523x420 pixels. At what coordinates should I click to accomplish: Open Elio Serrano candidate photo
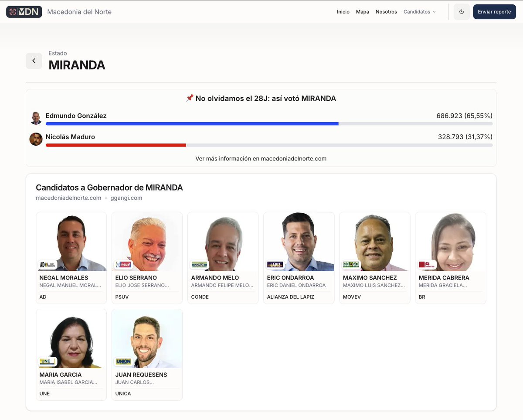pyautogui.click(x=147, y=242)
